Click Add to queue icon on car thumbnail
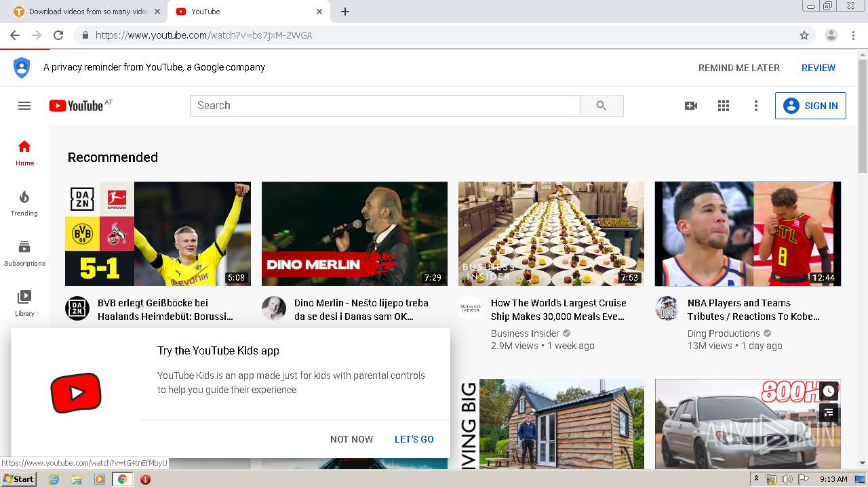Screen dimensions: 868x488 (829, 412)
